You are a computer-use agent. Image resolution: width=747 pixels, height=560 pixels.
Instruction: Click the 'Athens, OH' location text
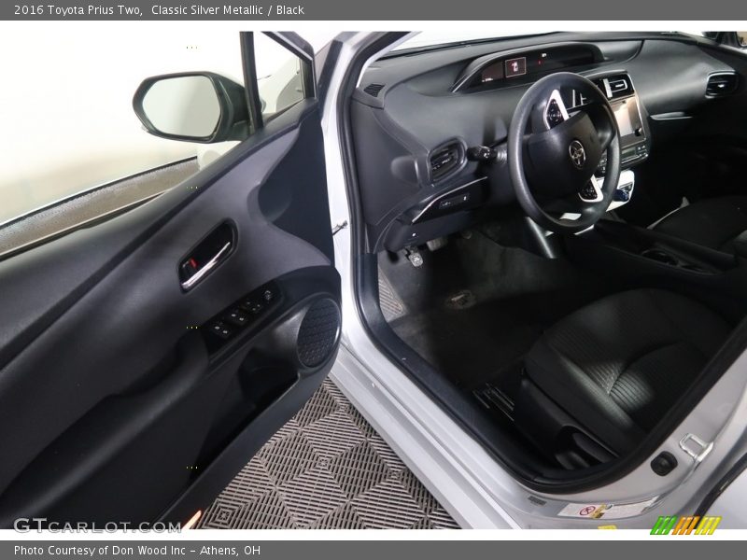pyautogui.click(x=230, y=551)
